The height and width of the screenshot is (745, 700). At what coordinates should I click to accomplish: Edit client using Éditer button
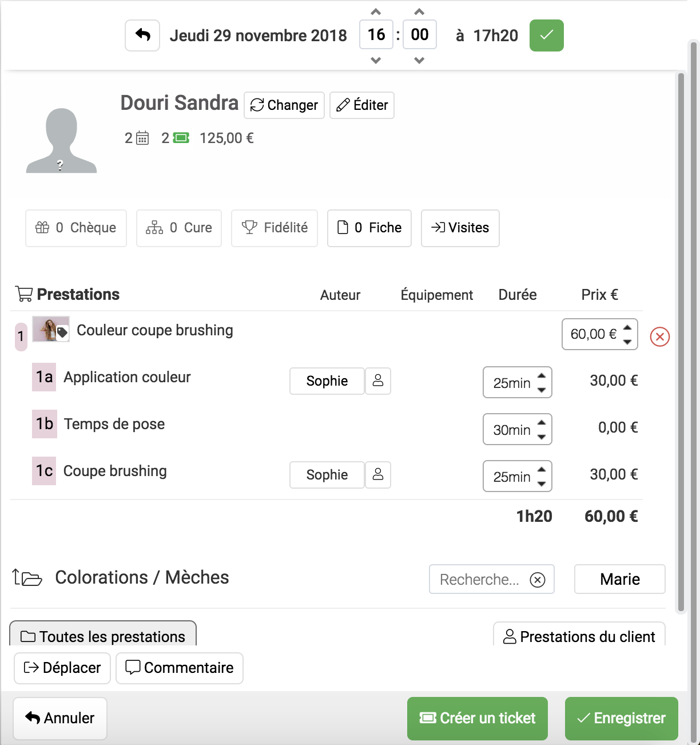click(362, 105)
